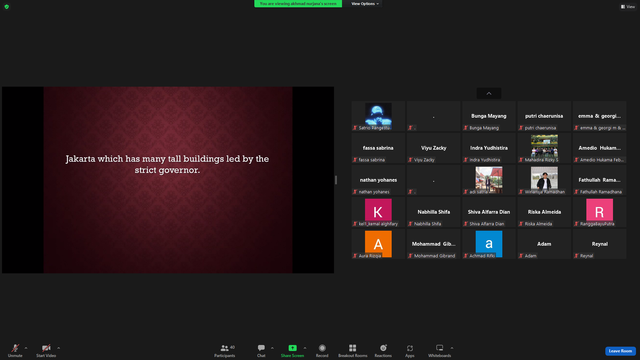The image size is (640, 360).
Task: Select Fathullah Ramadhana's participant tile
Action: point(599,180)
